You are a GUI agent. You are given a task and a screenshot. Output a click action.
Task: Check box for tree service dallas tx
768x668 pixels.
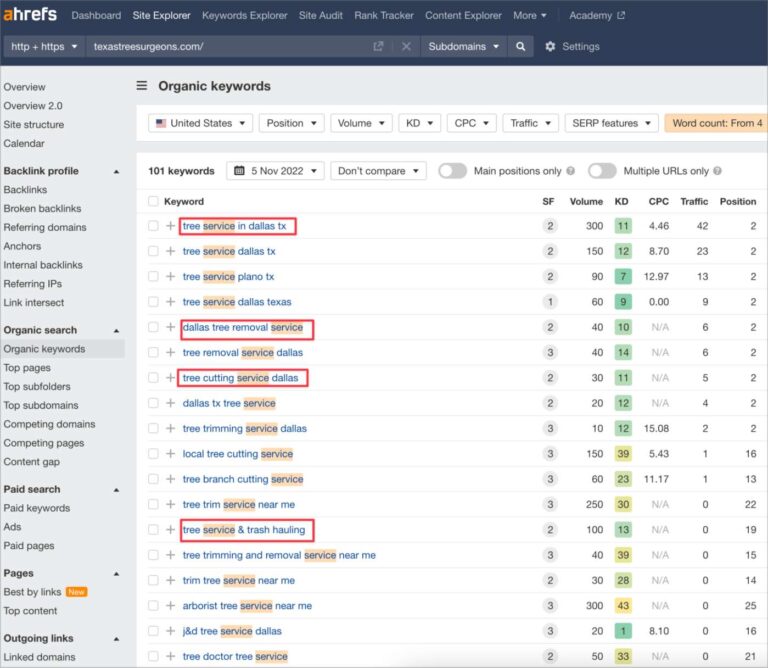click(x=153, y=251)
